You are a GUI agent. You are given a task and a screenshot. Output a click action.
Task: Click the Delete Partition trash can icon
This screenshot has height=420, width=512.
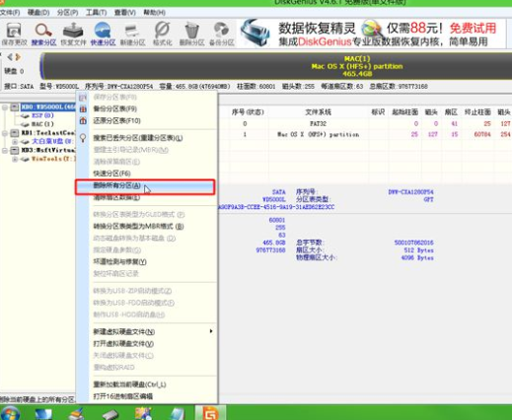click(191, 31)
